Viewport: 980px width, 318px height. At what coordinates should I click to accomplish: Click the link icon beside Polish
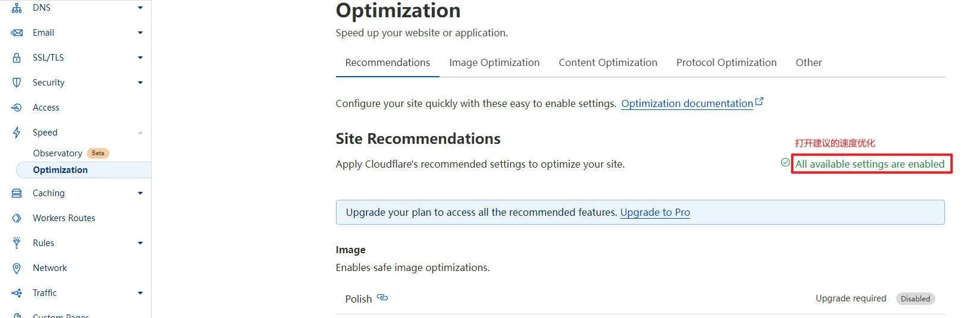pos(382,298)
